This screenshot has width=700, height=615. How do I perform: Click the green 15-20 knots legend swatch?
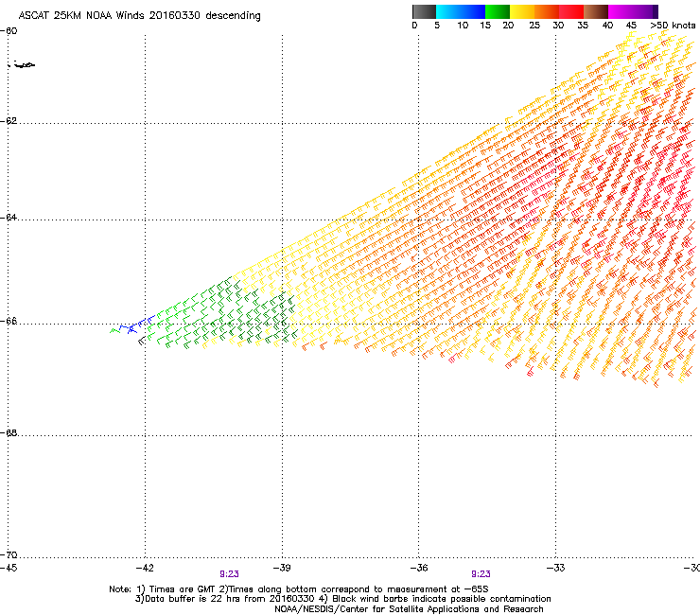(498, 11)
